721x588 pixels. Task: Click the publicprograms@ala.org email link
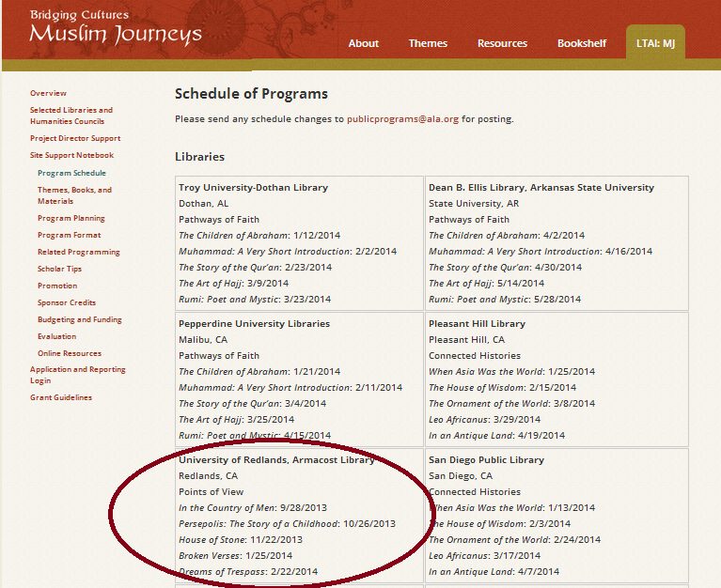tap(403, 119)
